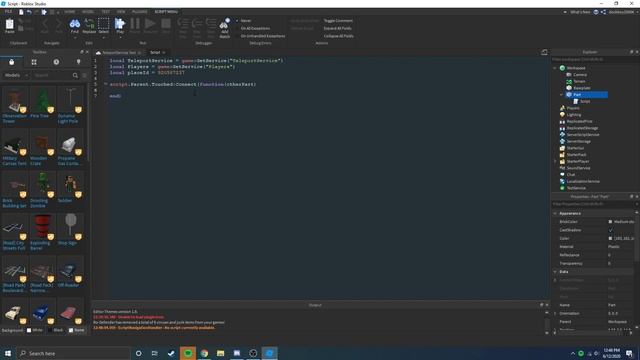
Task: Click the Replace tool icon
Action: point(89,25)
